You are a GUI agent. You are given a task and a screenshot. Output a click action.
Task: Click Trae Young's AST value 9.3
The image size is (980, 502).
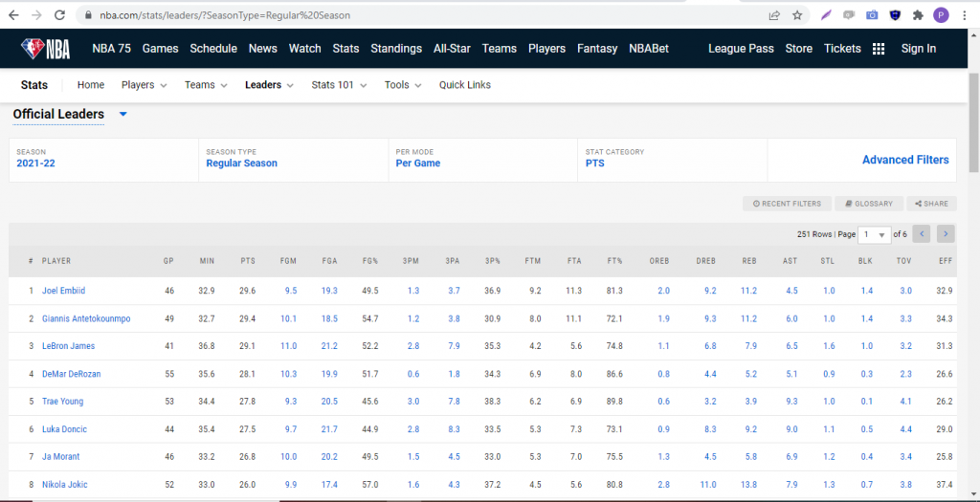click(x=791, y=402)
